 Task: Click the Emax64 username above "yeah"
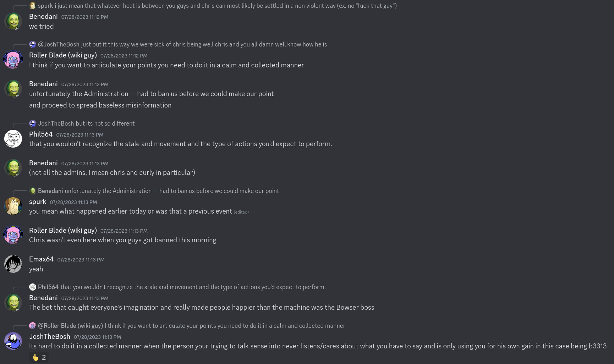click(42, 259)
